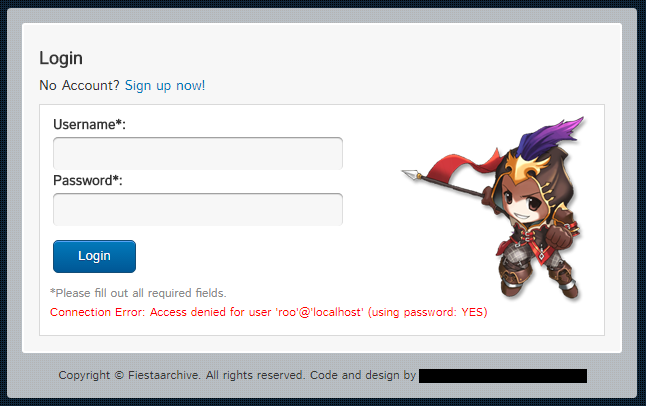Open the 'Sign up now!' link

point(165,85)
